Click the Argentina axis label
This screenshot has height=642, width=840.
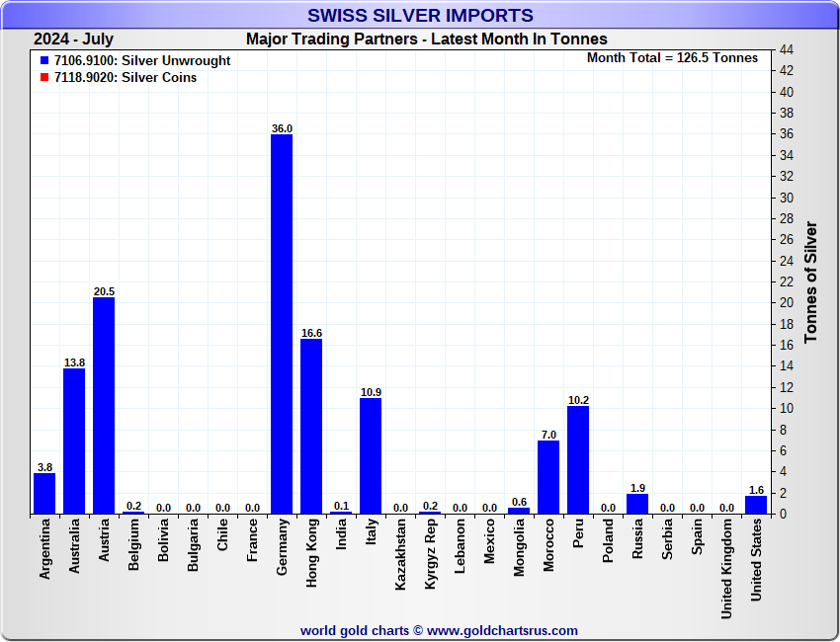45,549
